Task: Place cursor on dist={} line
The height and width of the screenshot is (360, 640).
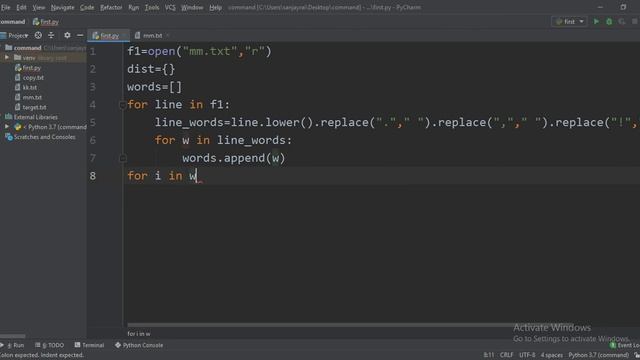Action: pyautogui.click(x=151, y=69)
